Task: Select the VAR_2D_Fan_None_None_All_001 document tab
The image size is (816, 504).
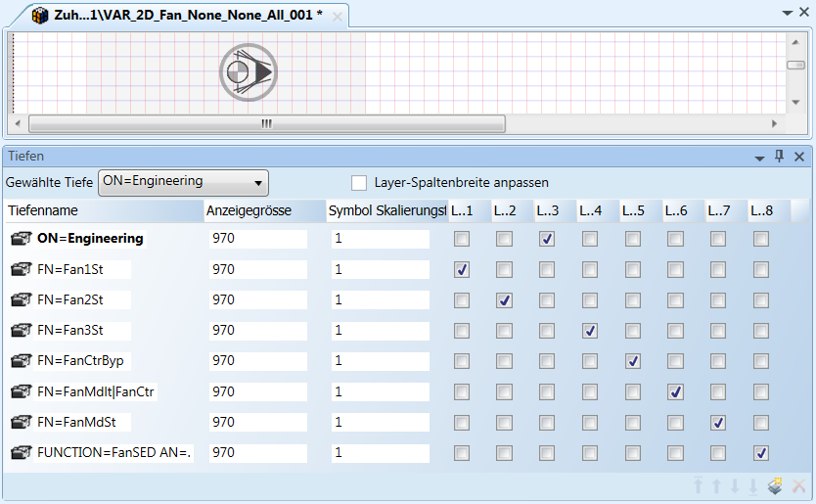Action: 186,17
